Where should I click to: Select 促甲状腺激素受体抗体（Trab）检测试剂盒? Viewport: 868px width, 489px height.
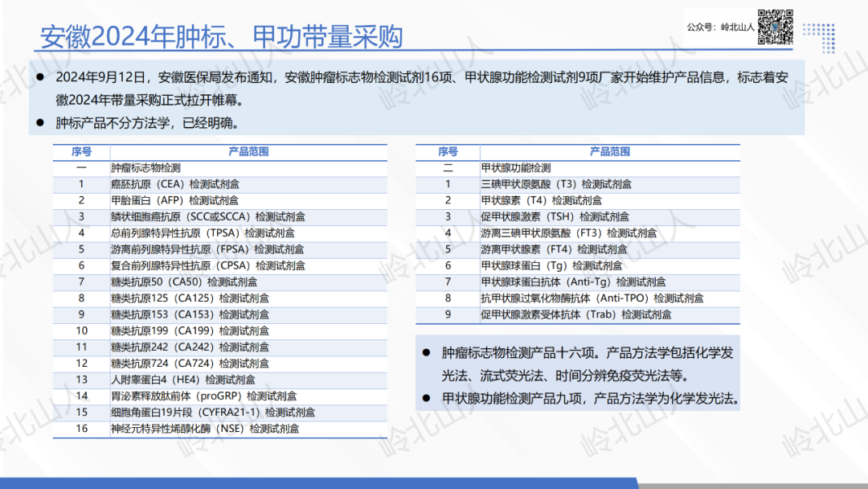click(x=576, y=314)
